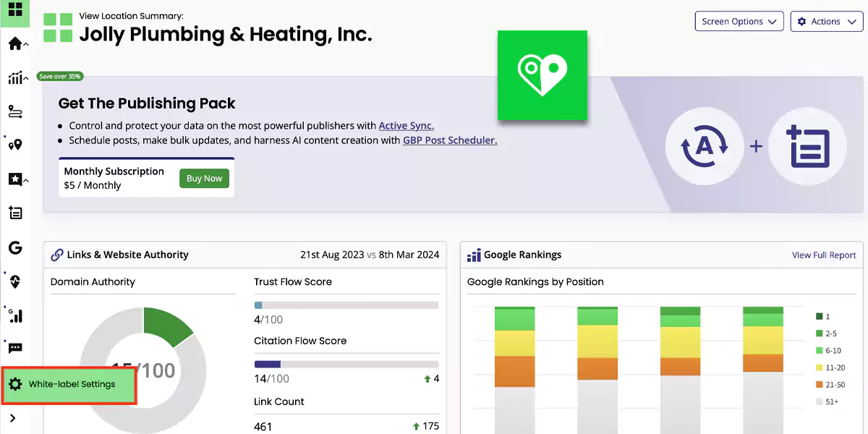Open the chat bubble sidebar icon
This screenshot has width=868, height=434.
(15, 349)
